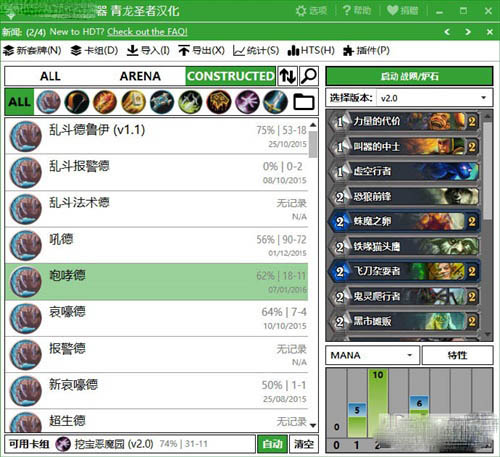Open 导入(I) import menu

pyautogui.click(x=148, y=51)
